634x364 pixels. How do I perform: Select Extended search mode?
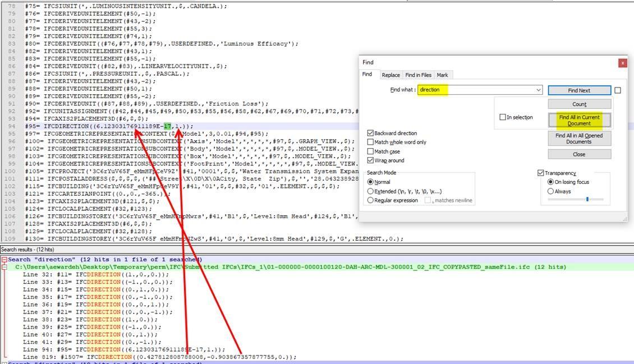tap(370, 191)
